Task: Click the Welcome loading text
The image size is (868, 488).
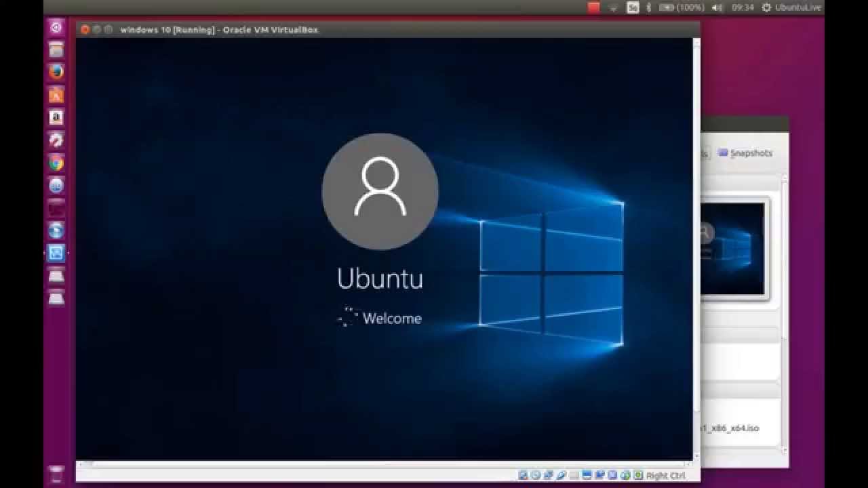Action: pyautogui.click(x=392, y=318)
